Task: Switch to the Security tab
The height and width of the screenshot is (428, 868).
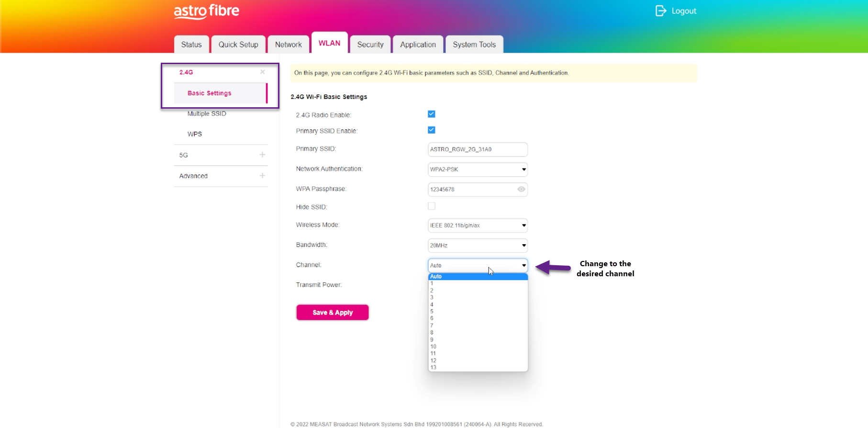Action: coord(370,45)
